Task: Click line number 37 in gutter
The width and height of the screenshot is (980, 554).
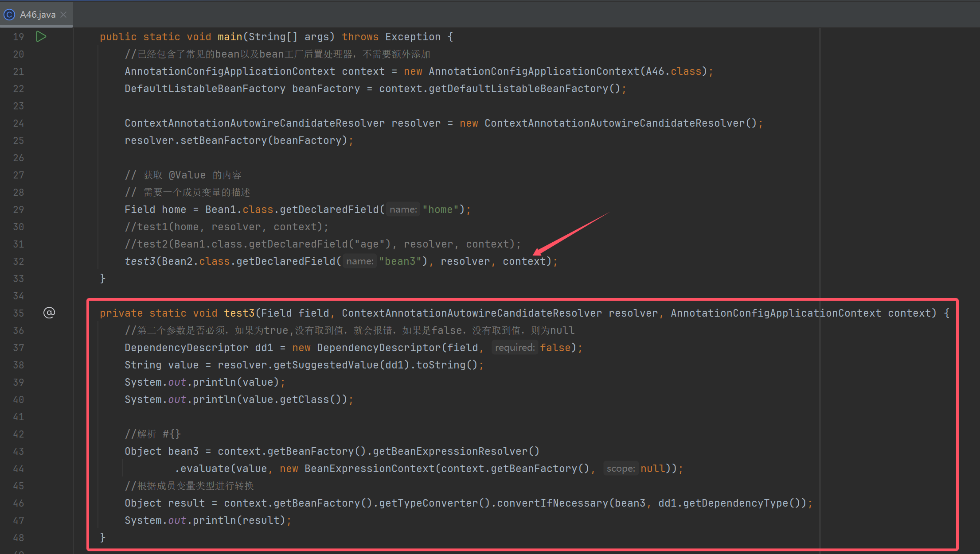Action: (19, 348)
